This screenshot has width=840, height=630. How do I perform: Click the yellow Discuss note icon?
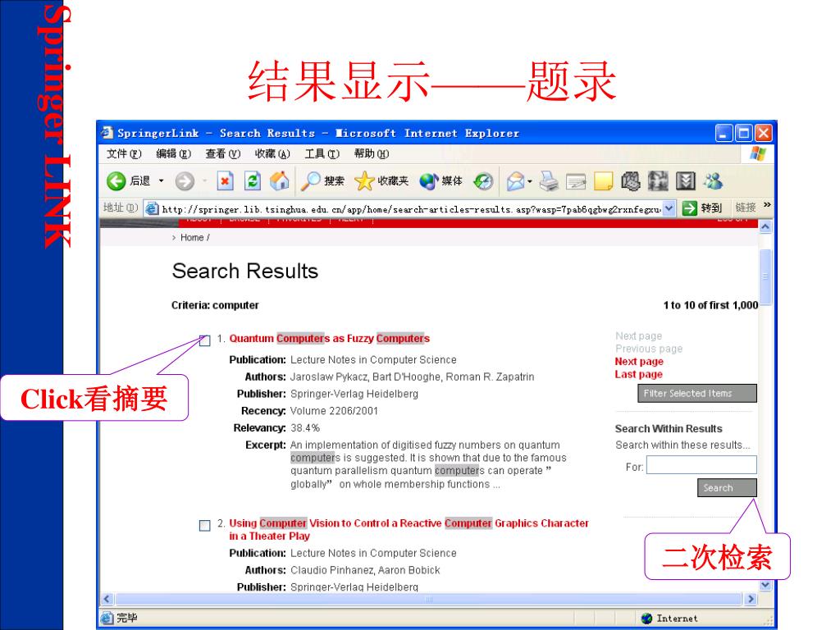(x=603, y=181)
